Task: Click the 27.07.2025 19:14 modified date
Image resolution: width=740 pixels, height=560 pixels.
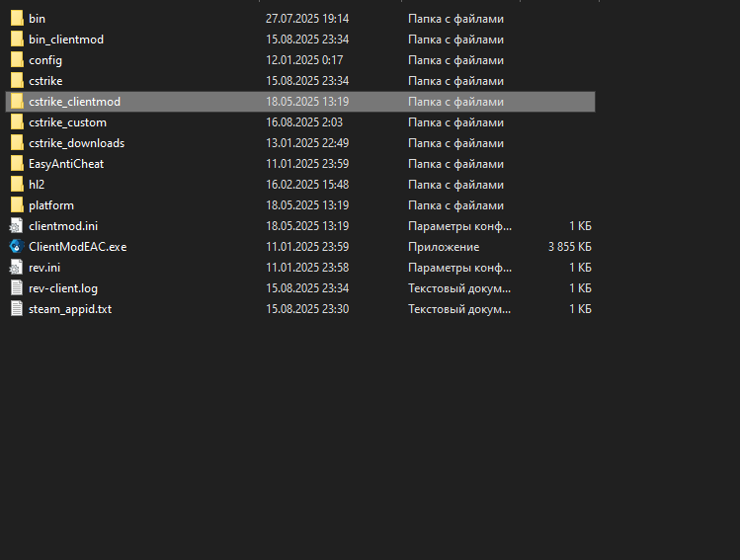Action: point(306,19)
